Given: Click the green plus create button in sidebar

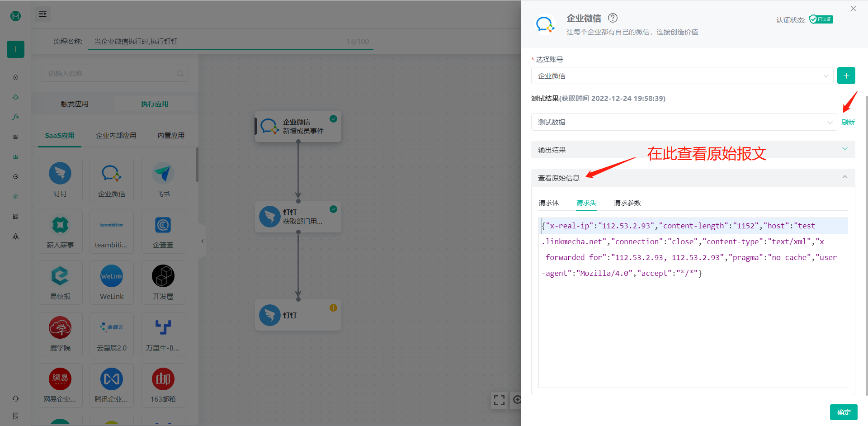Looking at the screenshot, I should [x=15, y=49].
